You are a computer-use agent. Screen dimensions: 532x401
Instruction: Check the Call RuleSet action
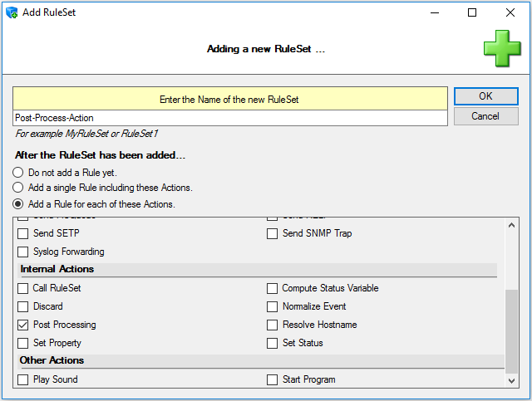(23, 288)
